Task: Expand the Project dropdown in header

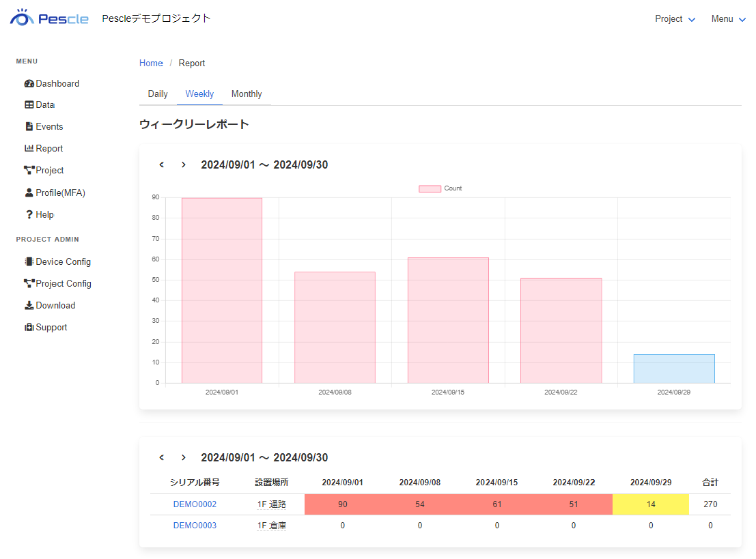Action: [x=675, y=19]
